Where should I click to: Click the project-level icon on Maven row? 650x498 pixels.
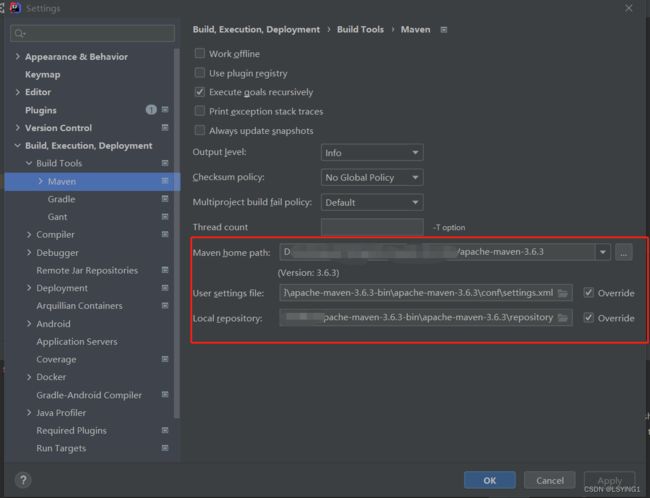click(165, 181)
